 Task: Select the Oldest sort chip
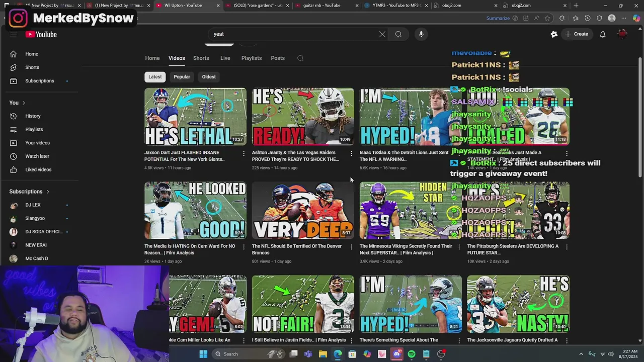(x=209, y=77)
